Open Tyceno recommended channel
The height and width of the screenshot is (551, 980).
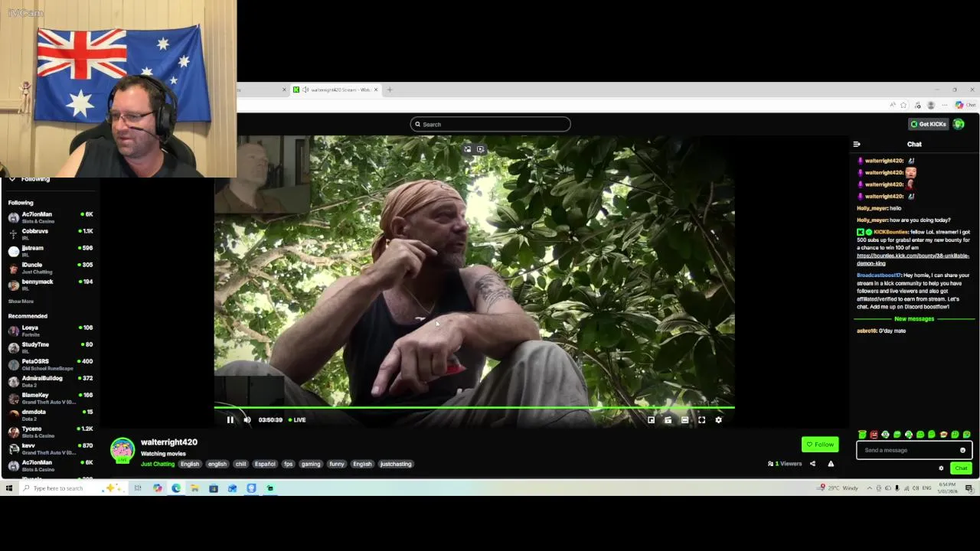51,432
